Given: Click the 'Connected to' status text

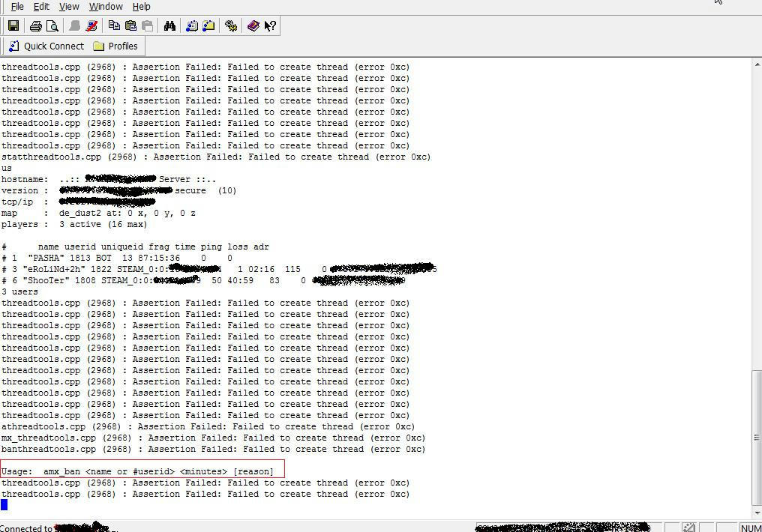Looking at the screenshot, I should [26, 528].
